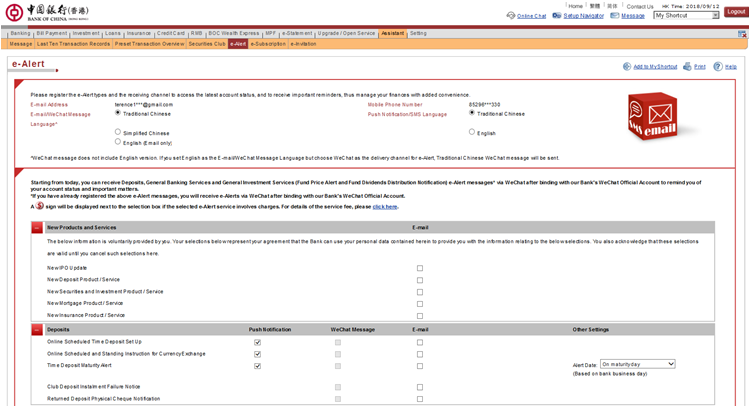This screenshot has height=411, width=750.
Task: Click the Home link
Action: (x=575, y=6)
